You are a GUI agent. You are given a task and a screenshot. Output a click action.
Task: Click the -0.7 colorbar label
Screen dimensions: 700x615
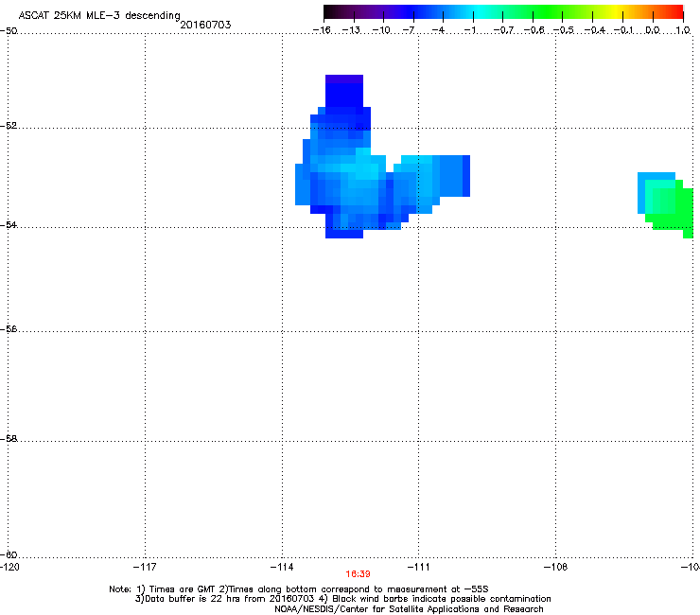click(503, 30)
